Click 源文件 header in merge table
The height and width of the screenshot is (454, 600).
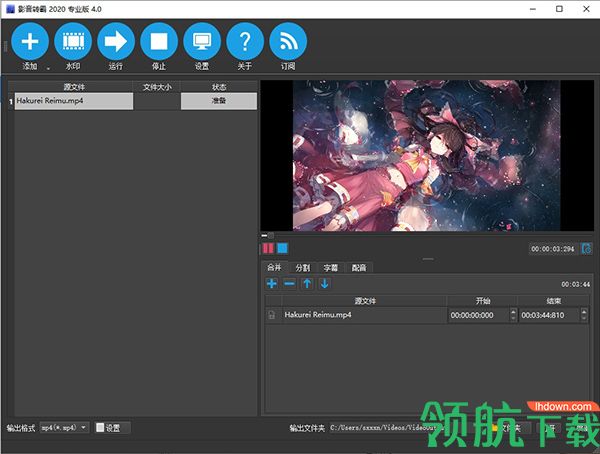point(365,301)
